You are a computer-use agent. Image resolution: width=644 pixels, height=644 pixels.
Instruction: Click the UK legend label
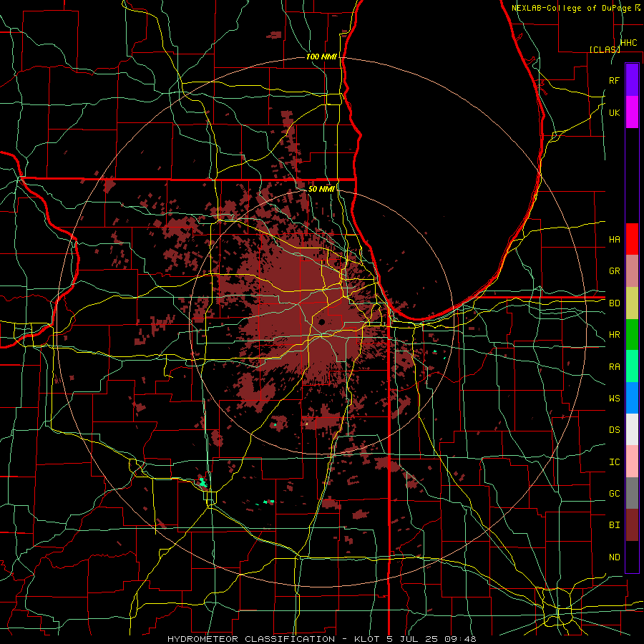click(614, 112)
